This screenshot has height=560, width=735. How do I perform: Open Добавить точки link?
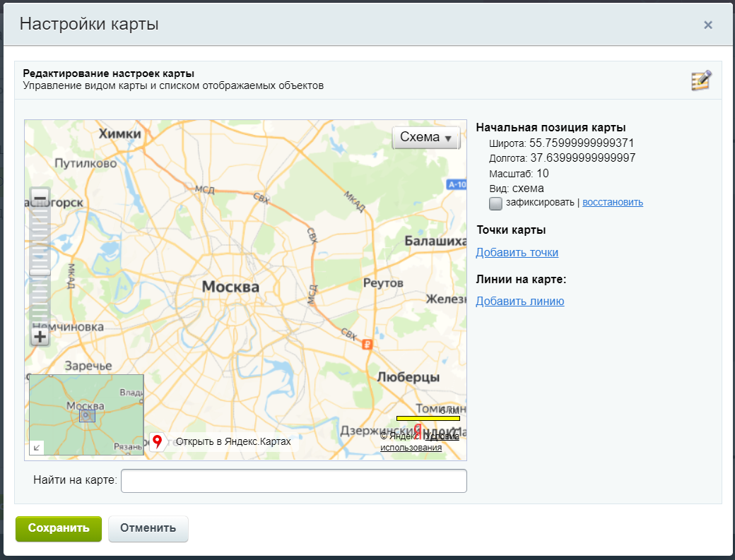518,252
